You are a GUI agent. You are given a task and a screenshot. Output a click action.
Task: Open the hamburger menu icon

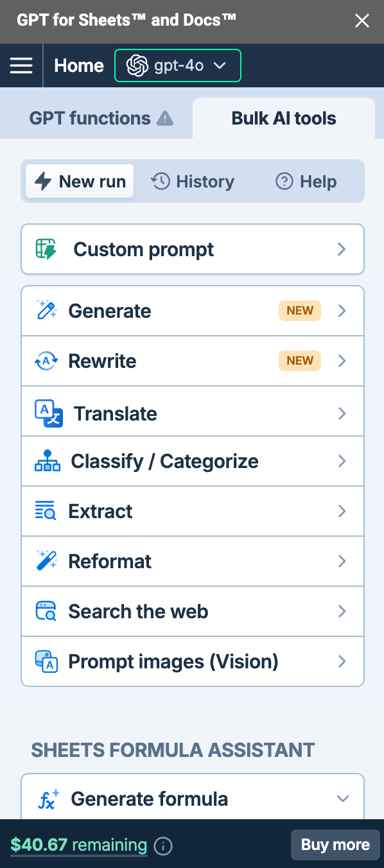click(21, 65)
